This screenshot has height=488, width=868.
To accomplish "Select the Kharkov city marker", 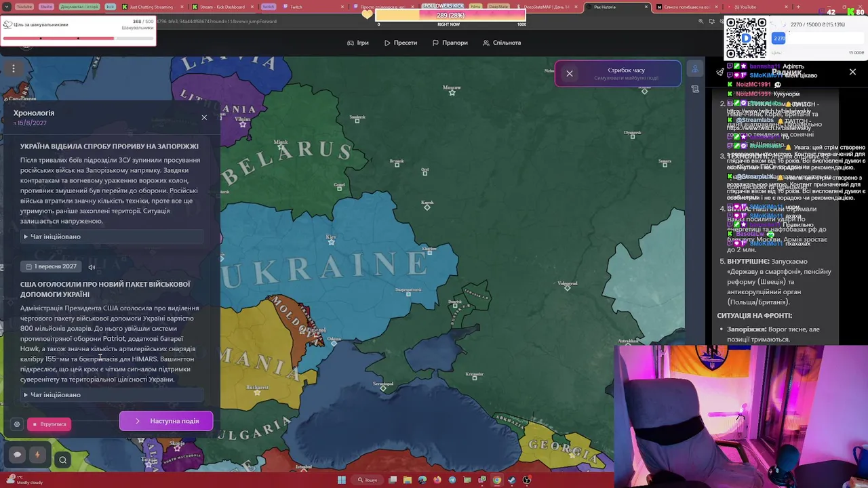I will pos(429,251).
